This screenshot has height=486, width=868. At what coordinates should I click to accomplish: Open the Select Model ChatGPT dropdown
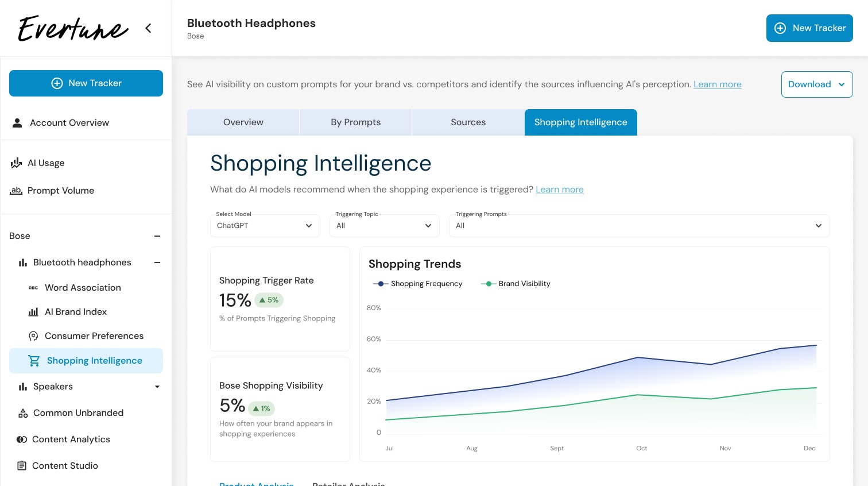(x=265, y=226)
